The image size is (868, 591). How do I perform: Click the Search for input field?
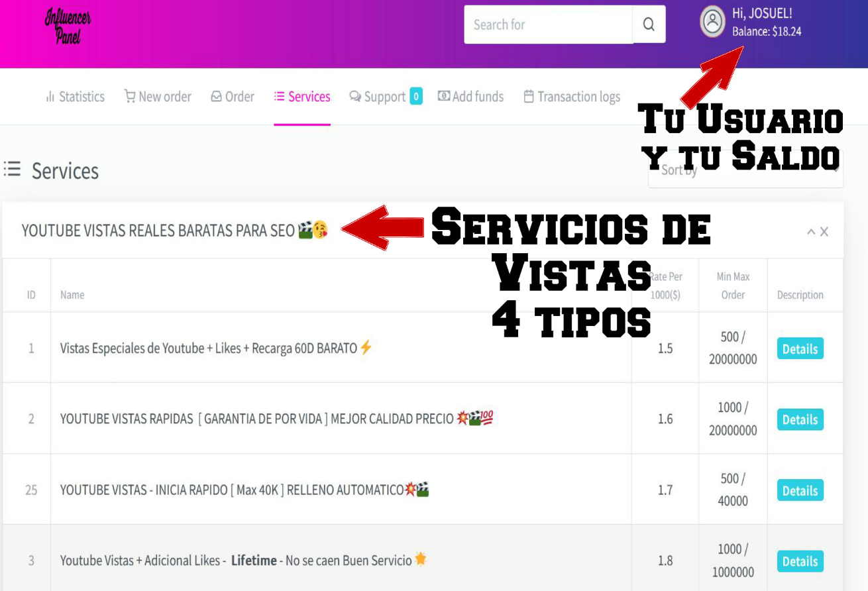coord(548,25)
